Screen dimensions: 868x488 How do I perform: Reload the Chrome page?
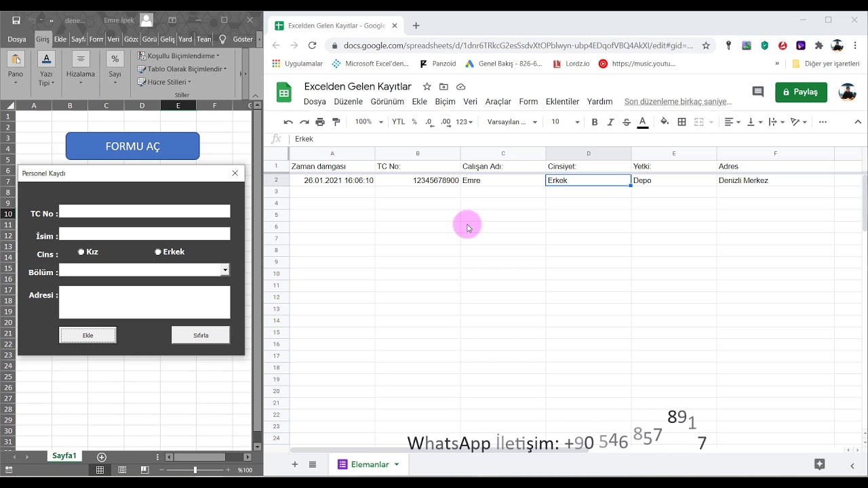312,45
